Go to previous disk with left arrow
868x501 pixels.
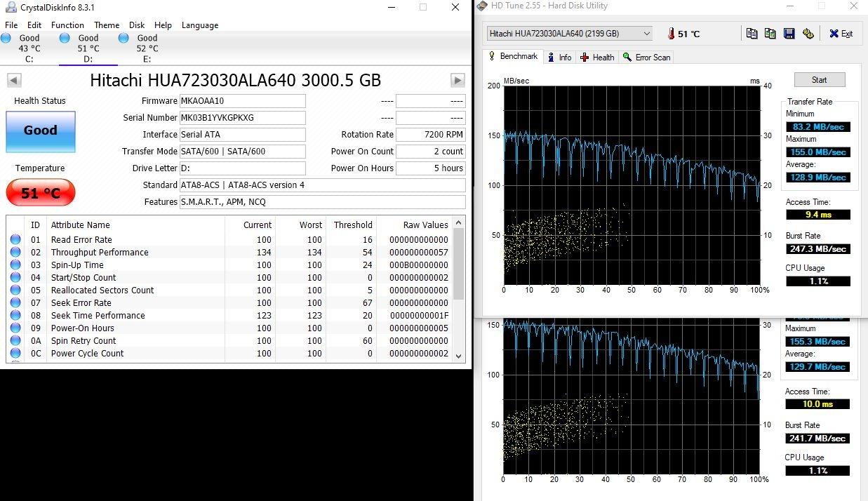click(13, 80)
